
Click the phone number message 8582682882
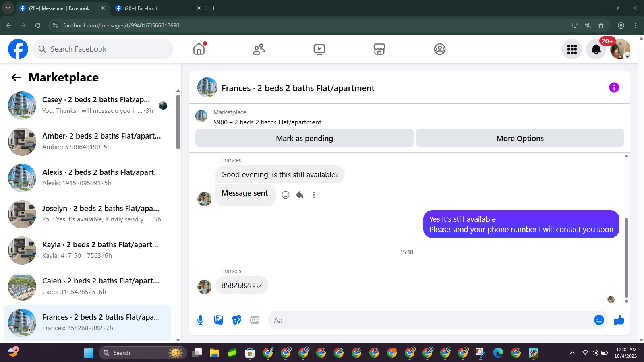pos(242,285)
